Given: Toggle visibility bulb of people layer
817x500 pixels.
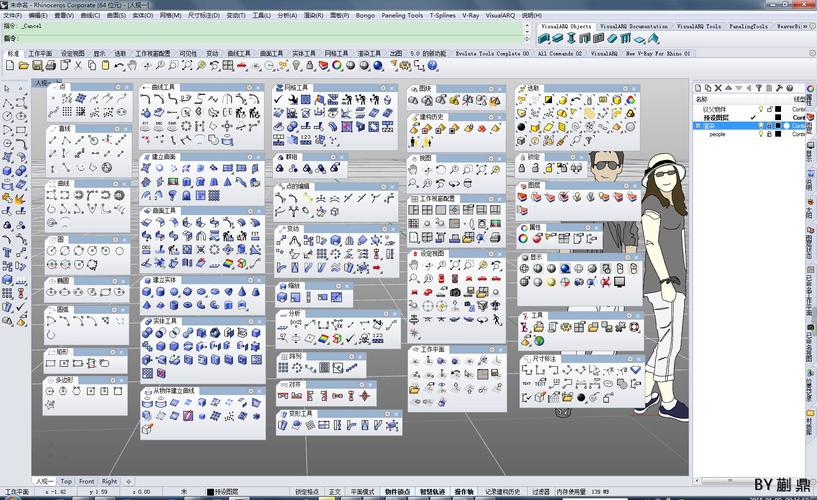Looking at the screenshot, I should pyautogui.click(x=760, y=134).
